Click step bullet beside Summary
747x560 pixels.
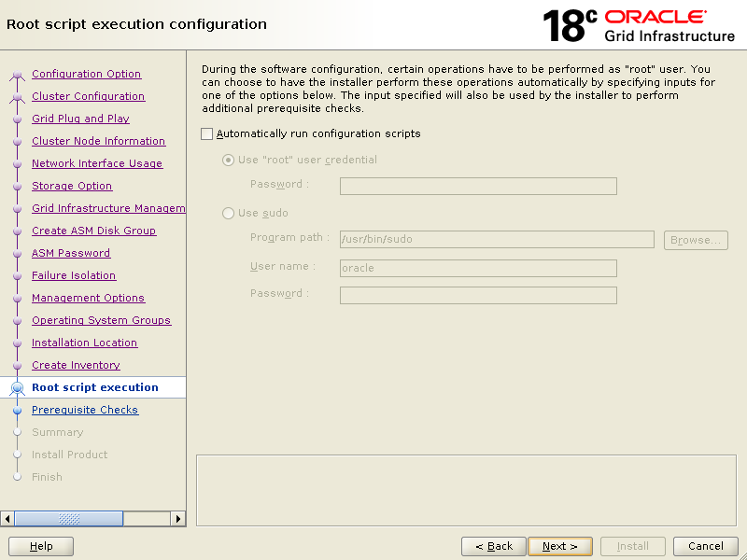tap(17, 432)
